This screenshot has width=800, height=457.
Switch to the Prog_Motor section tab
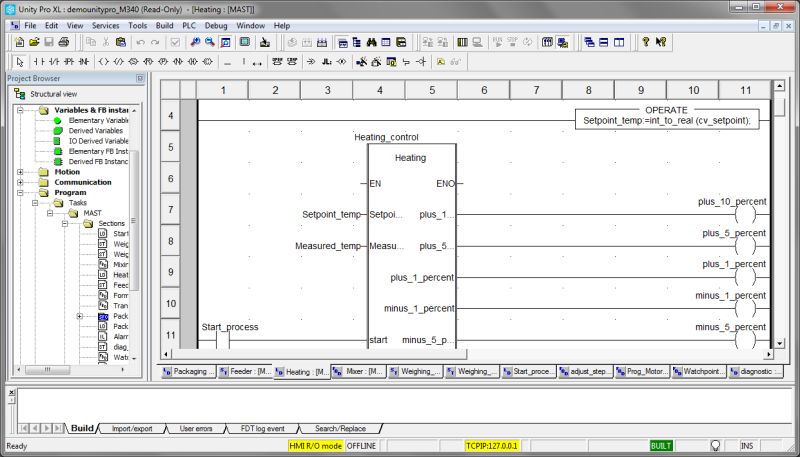pos(642,372)
